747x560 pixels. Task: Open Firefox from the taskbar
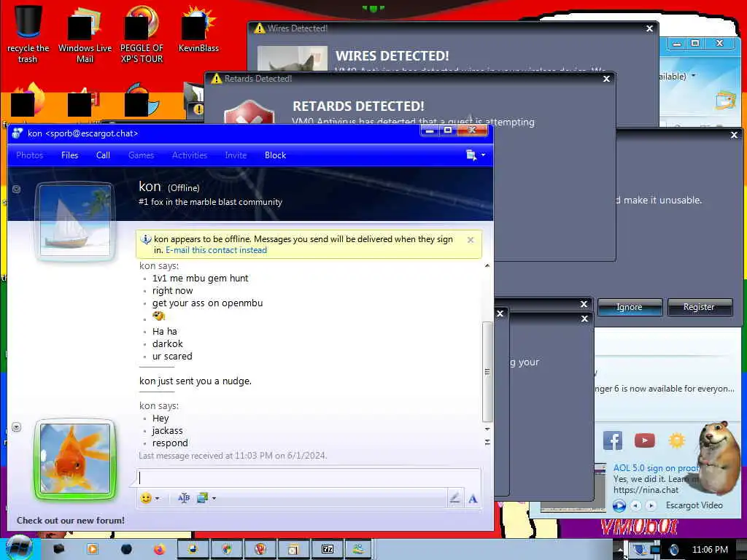[160, 550]
